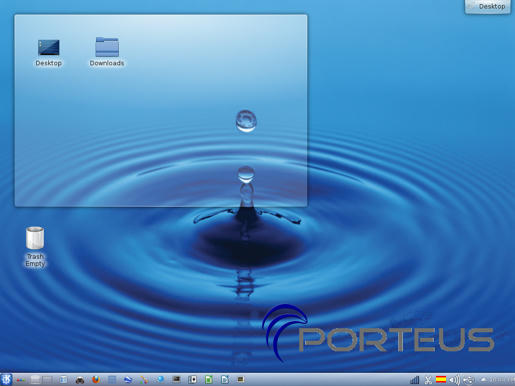Screen dimensions: 515x386
Task: Click the "Trash Empty" label
Action: [x=35, y=260]
